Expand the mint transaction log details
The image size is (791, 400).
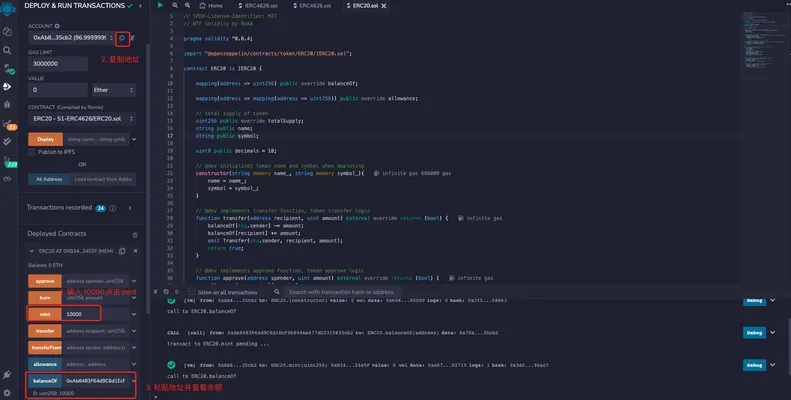pos(772,365)
